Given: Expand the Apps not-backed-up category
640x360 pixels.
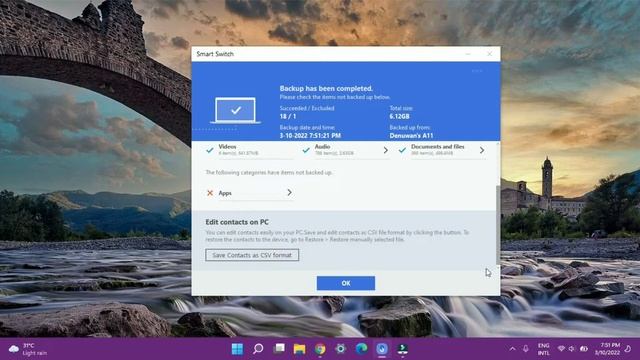Looking at the screenshot, I should click(289, 192).
